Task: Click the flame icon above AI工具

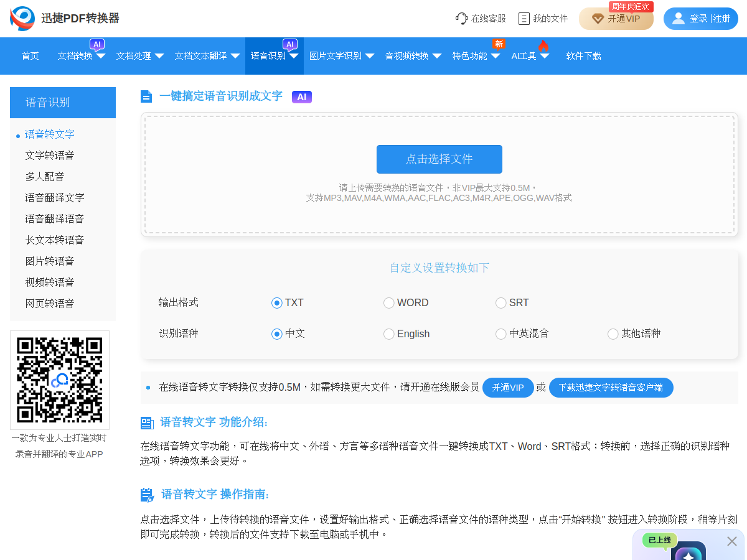Action: (543, 45)
